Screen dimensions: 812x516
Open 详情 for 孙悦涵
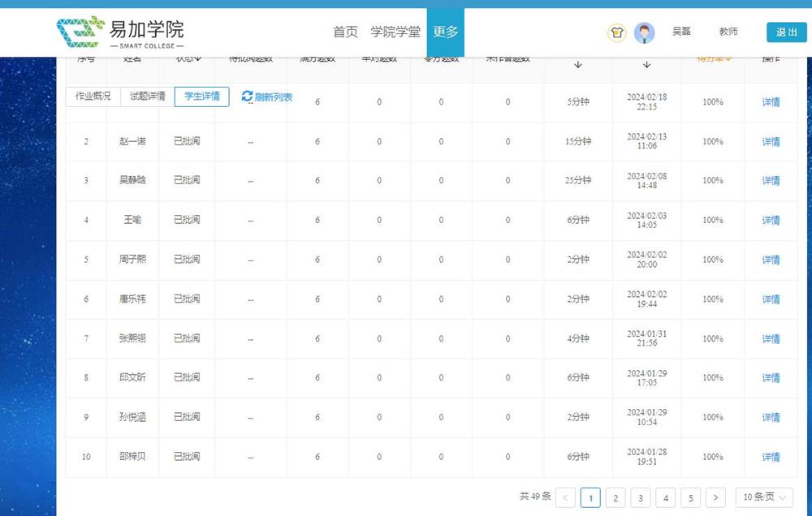point(771,417)
